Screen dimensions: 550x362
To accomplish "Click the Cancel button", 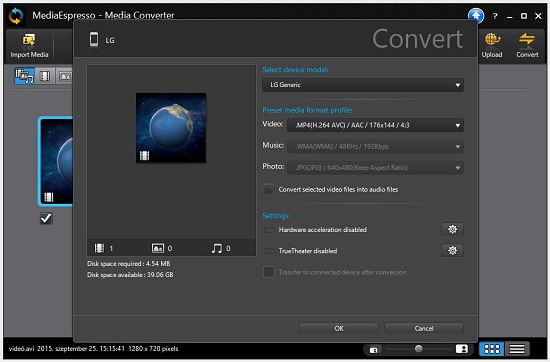I will (x=424, y=328).
